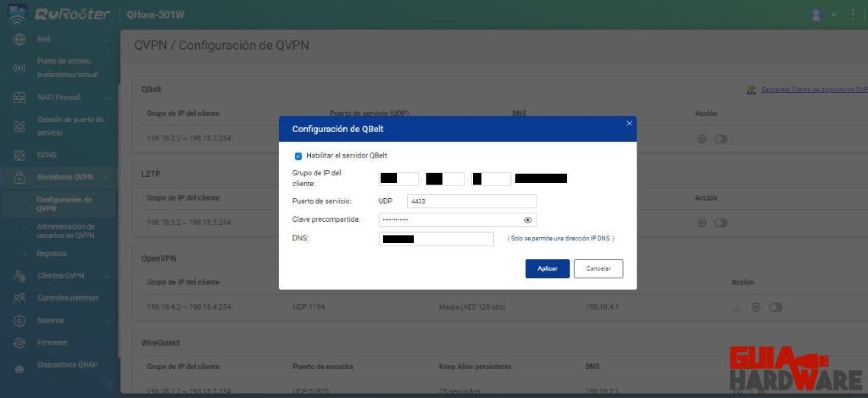
Task: Click inside the DNS input field
Action: pos(436,238)
